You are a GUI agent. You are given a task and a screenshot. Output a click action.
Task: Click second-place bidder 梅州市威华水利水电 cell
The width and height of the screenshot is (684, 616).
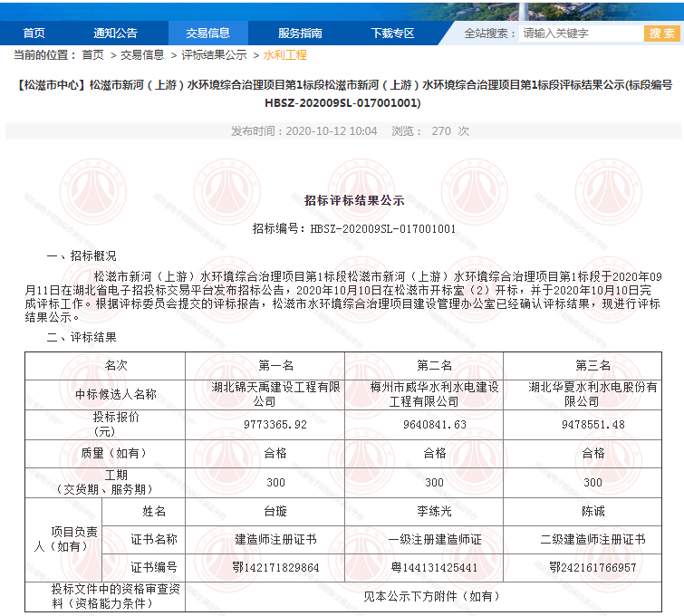click(x=435, y=393)
